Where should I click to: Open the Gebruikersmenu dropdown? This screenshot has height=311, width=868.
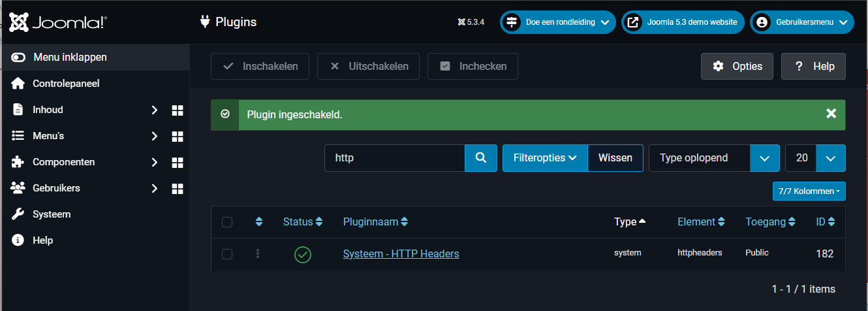pyautogui.click(x=801, y=22)
